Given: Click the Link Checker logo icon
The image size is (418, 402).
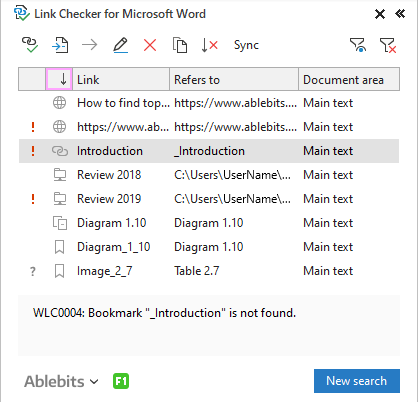Looking at the screenshot, I should (x=22, y=13).
